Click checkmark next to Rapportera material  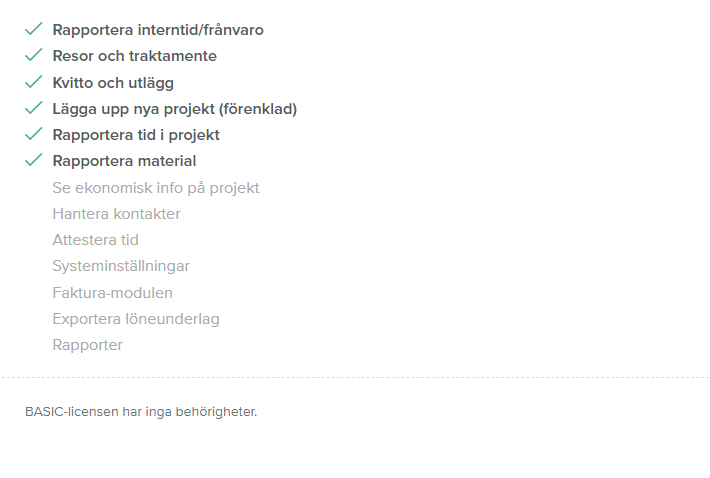pyautogui.click(x=34, y=160)
